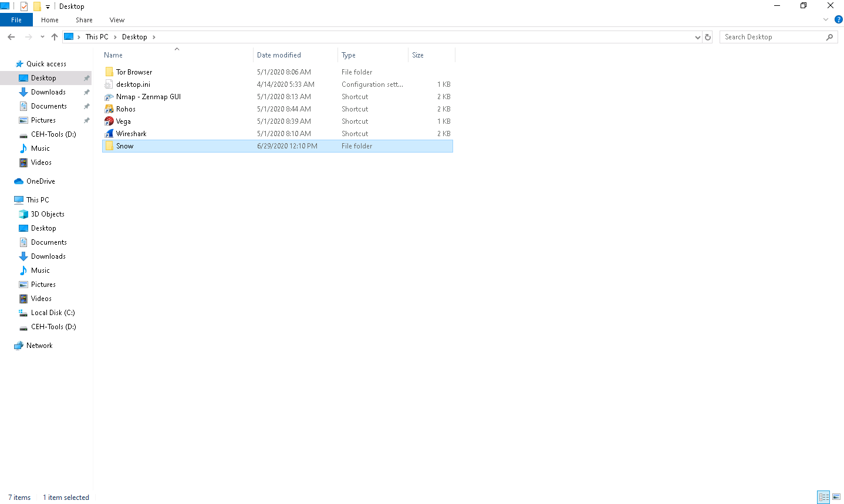Open Videos under Quick access

(x=41, y=163)
